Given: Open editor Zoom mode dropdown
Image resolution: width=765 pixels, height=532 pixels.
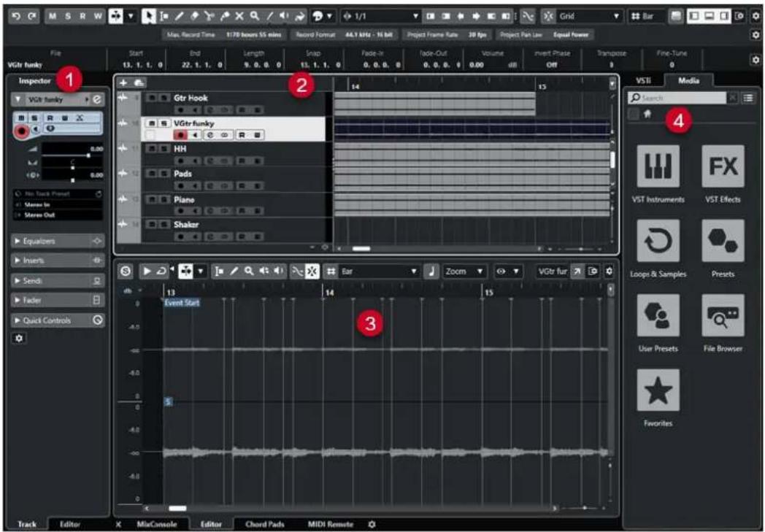Looking at the screenshot, I should [x=464, y=271].
